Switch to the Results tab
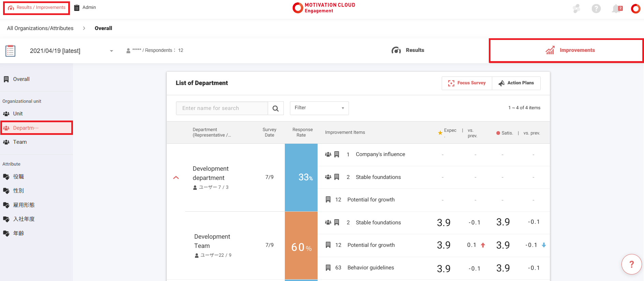Image resolution: width=644 pixels, height=281 pixels. tap(408, 50)
